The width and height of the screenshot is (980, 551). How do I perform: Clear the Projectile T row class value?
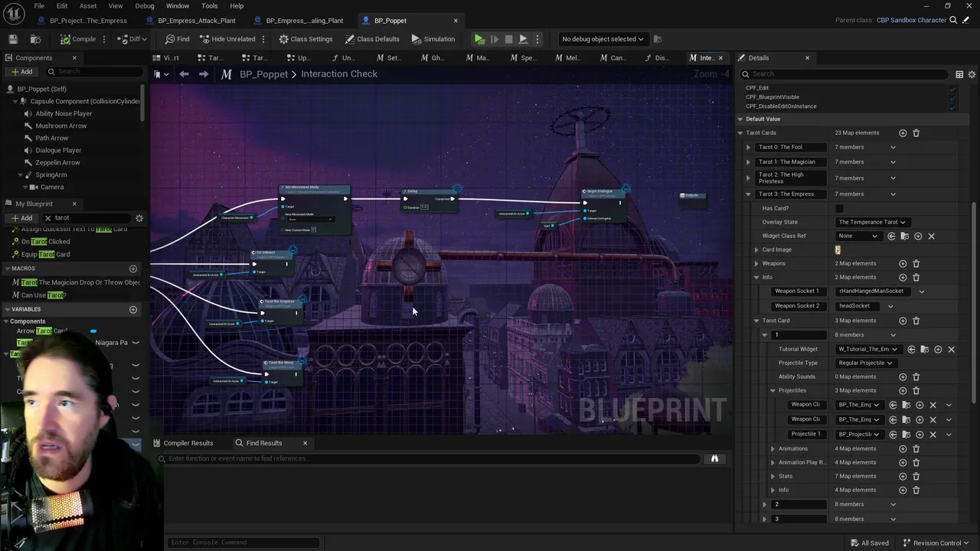pos(933,434)
